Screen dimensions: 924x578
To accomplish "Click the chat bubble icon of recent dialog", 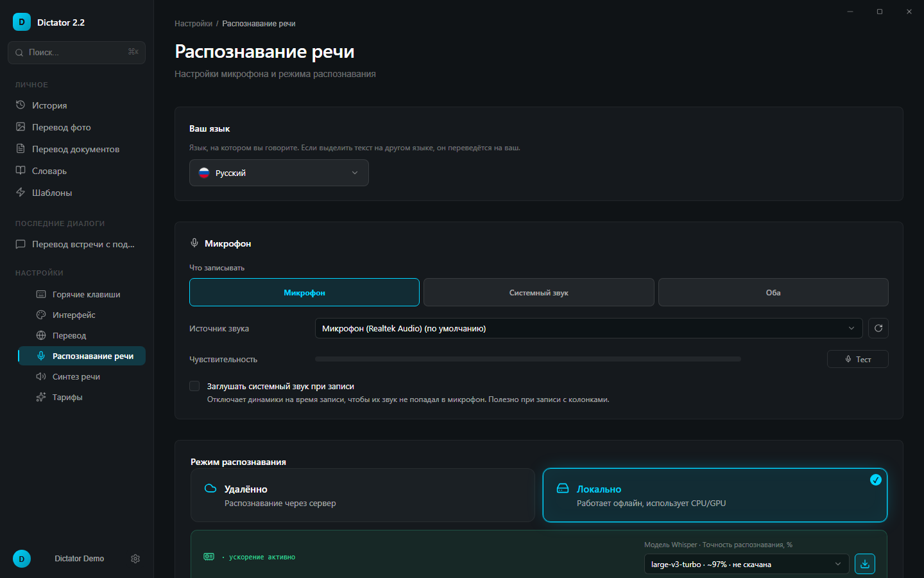I will (x=21, y=244).
